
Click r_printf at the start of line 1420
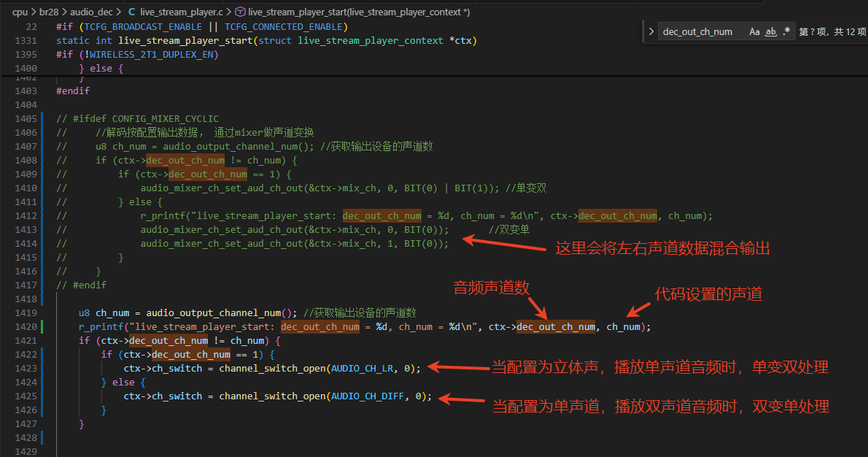coord(101,327)
